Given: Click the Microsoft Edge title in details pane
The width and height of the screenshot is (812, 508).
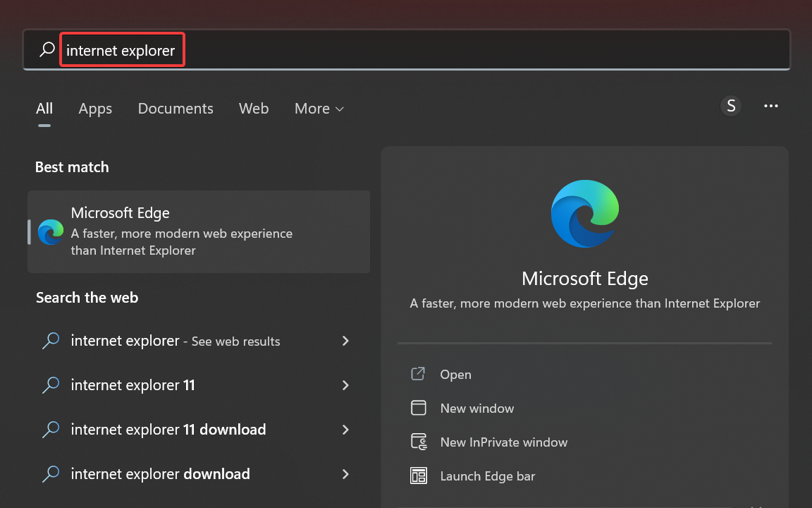Looking at the screenshot, I should pos(584,279).
